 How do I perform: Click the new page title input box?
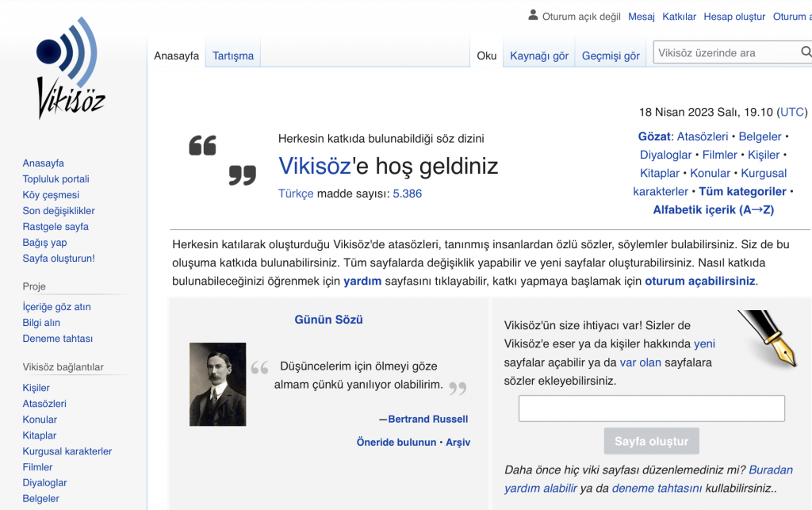(651, 408)
